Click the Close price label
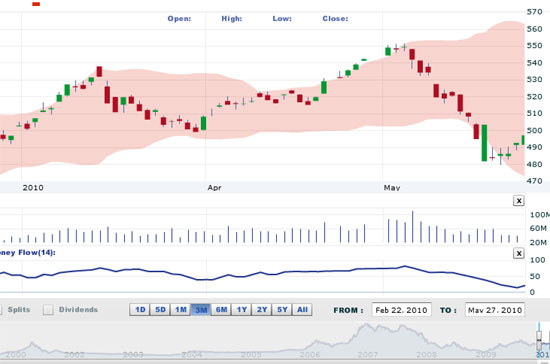 [335, 19]
